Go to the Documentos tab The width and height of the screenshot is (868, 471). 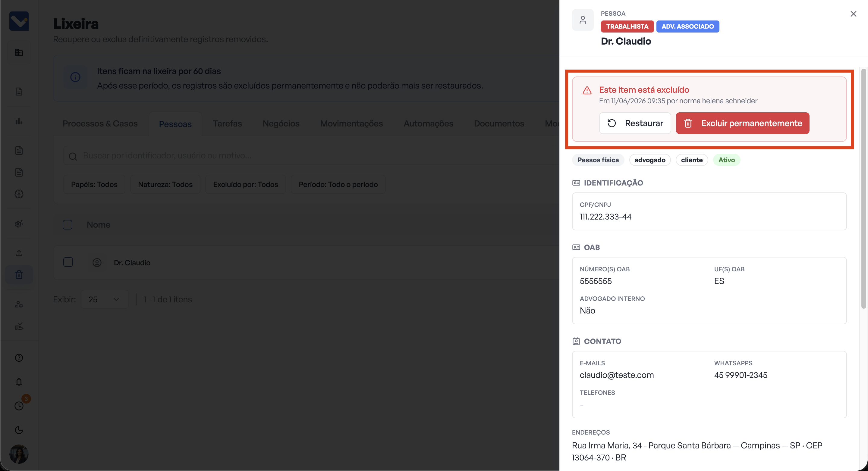point(499,123)
